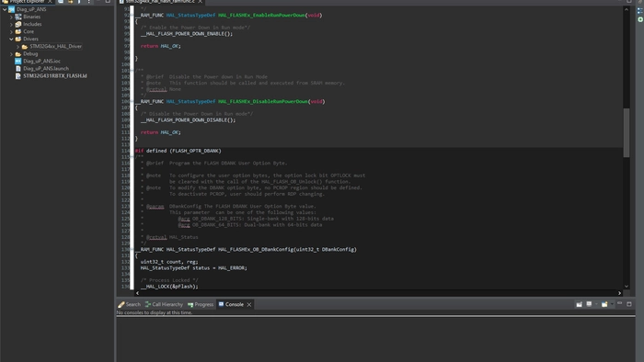Open the Open Console dropdown arrow
This screenshot has height=362, width=644.
(x=612, y=304)
